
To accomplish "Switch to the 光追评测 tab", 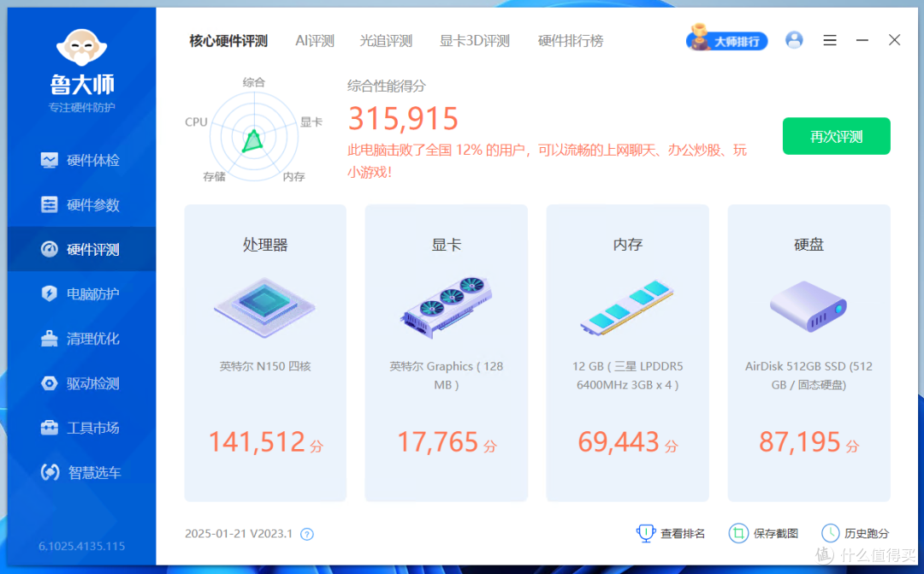I will 386,41.
